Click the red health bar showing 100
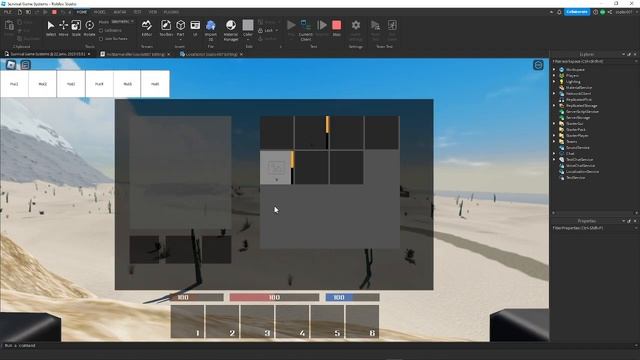This screenshot has height=360, width=640. pyautogui.click(x=274, y=298)
